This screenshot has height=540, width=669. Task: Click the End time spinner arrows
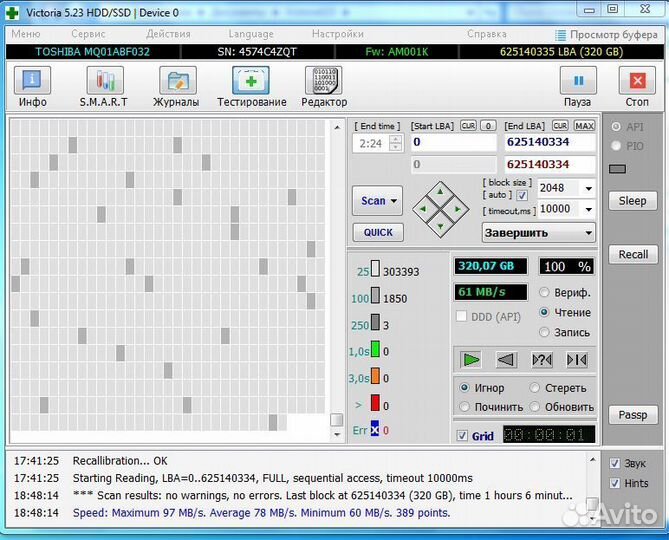pos(396,143)
